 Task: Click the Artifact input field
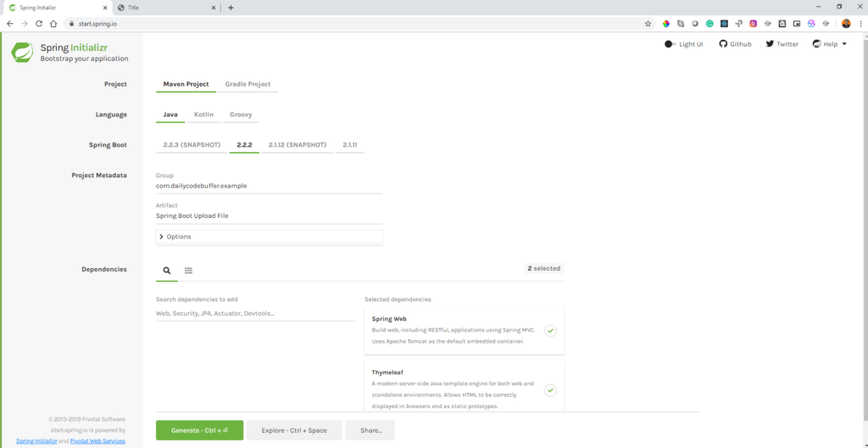(269, 216)
